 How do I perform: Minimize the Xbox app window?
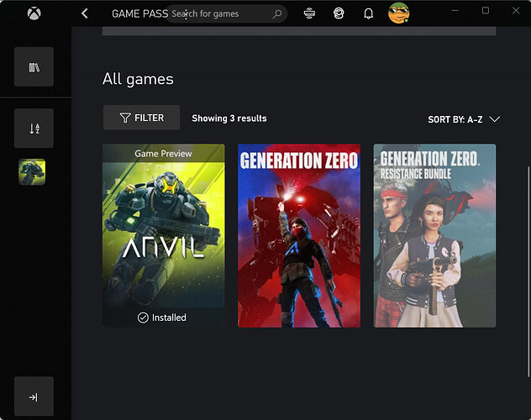click(455, 10)
